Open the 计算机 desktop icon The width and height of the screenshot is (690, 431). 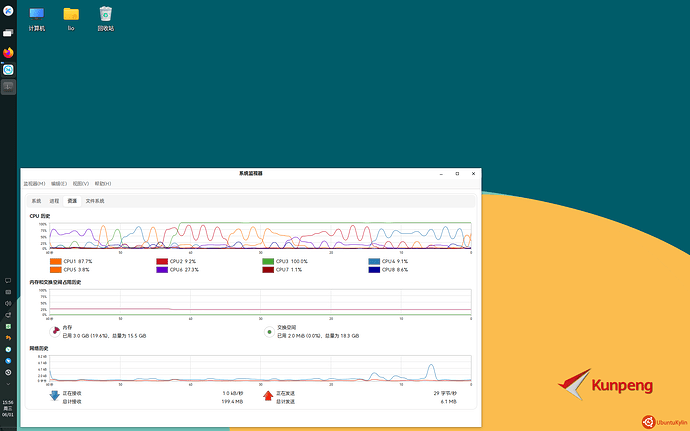point(37,14)
